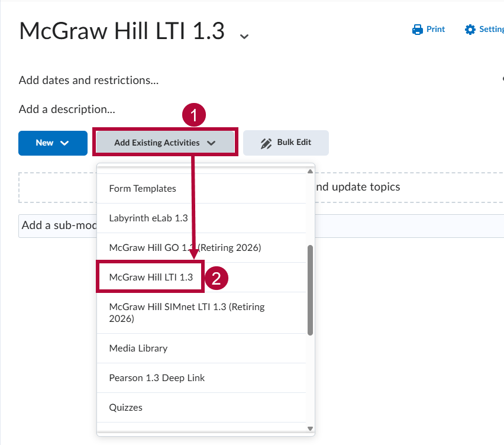Toggle the Add Existing Activities dropdown
This screenshot has width=504, height=445.
click(x=165, y=143)
